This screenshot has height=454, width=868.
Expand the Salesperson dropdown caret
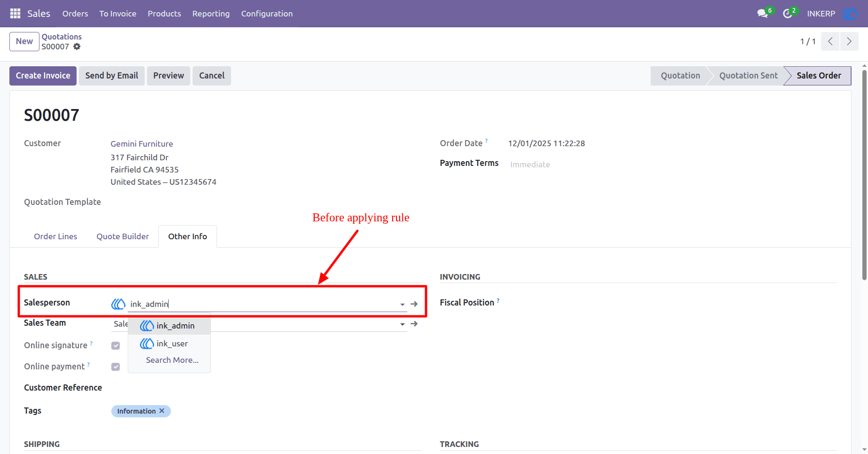[403, 305]
